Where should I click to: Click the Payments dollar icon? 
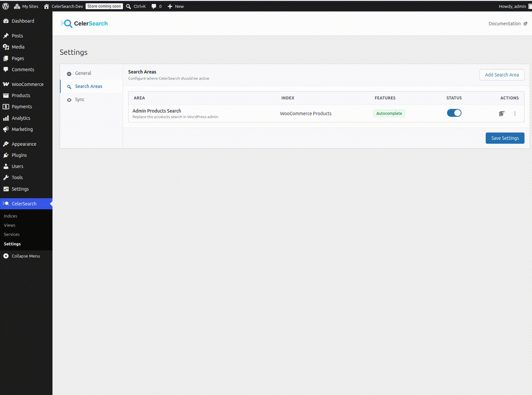(6, 107)
